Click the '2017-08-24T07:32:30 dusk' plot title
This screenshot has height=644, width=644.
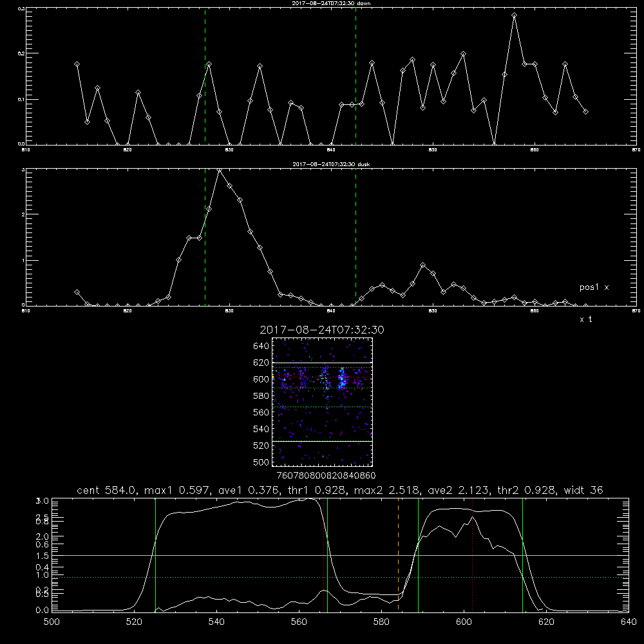[x=331, y=164]
